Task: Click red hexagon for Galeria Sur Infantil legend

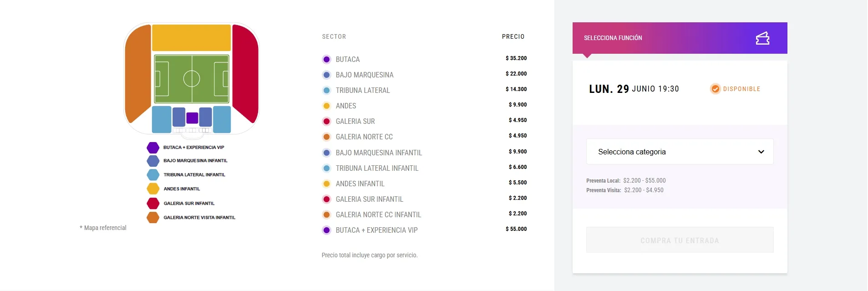Action: (x=153, y=203)
